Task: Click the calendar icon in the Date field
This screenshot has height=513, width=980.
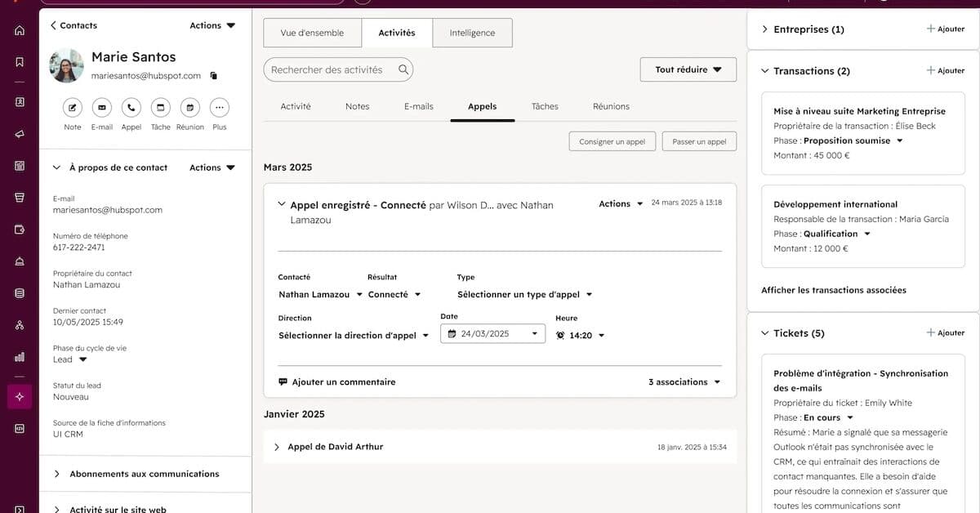Action: click(x=452, y=333)
